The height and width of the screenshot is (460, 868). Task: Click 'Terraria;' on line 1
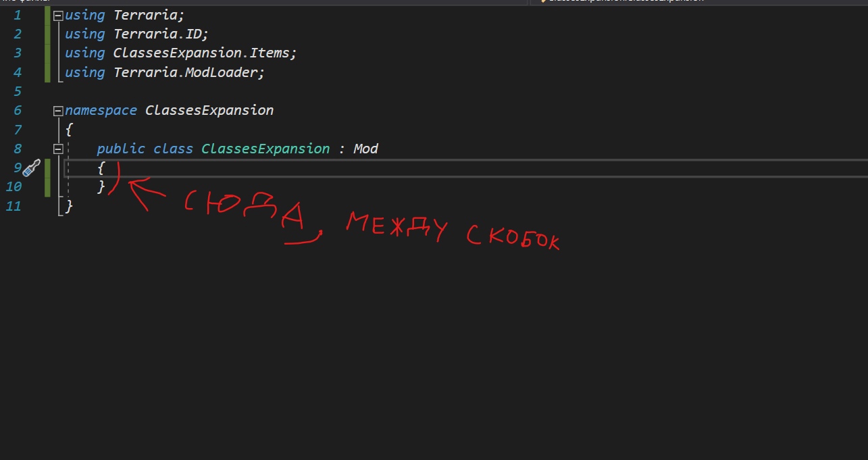[149, 15]
